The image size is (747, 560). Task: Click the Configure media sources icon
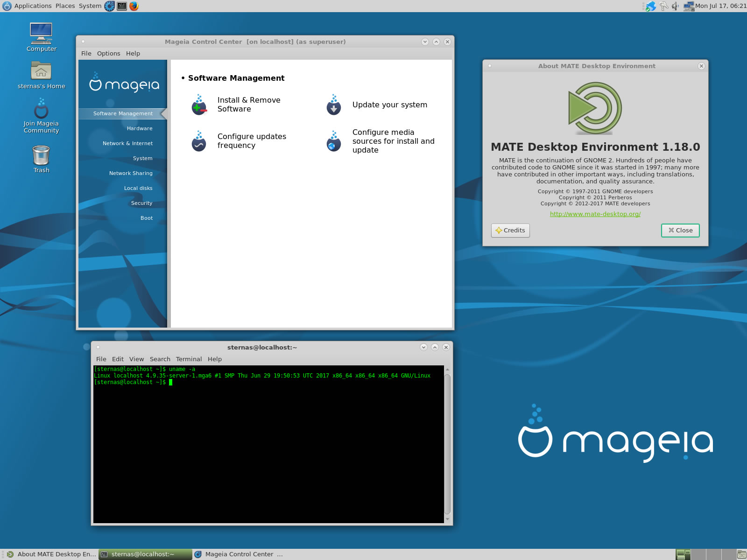click(334, 141)
